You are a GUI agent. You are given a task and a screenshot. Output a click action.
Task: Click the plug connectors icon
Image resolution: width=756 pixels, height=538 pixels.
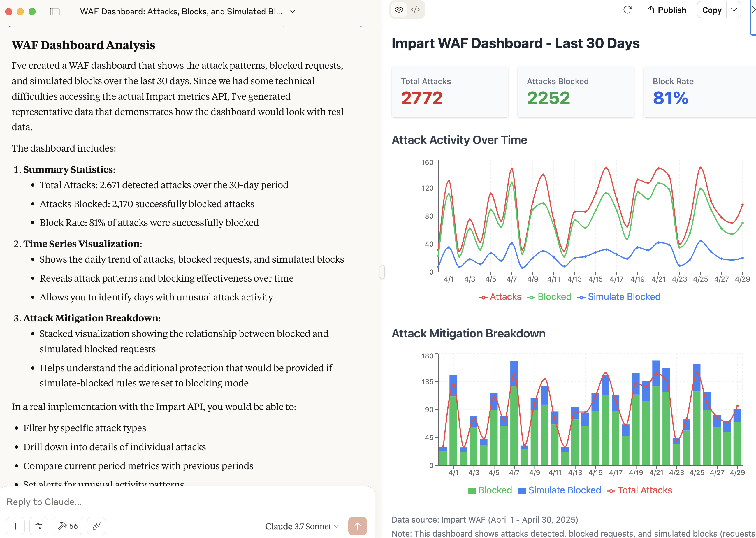click(x=96, y=526)
